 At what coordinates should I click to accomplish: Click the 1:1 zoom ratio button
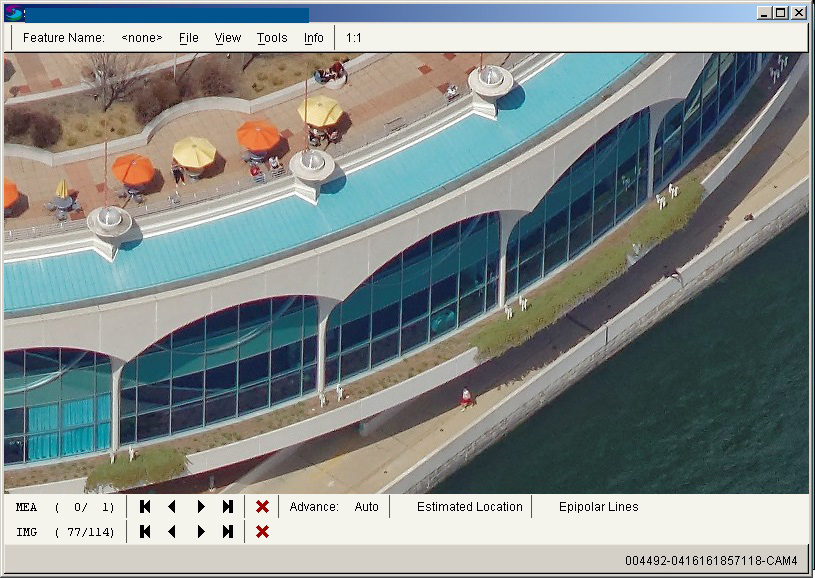[x=353, y=38]
